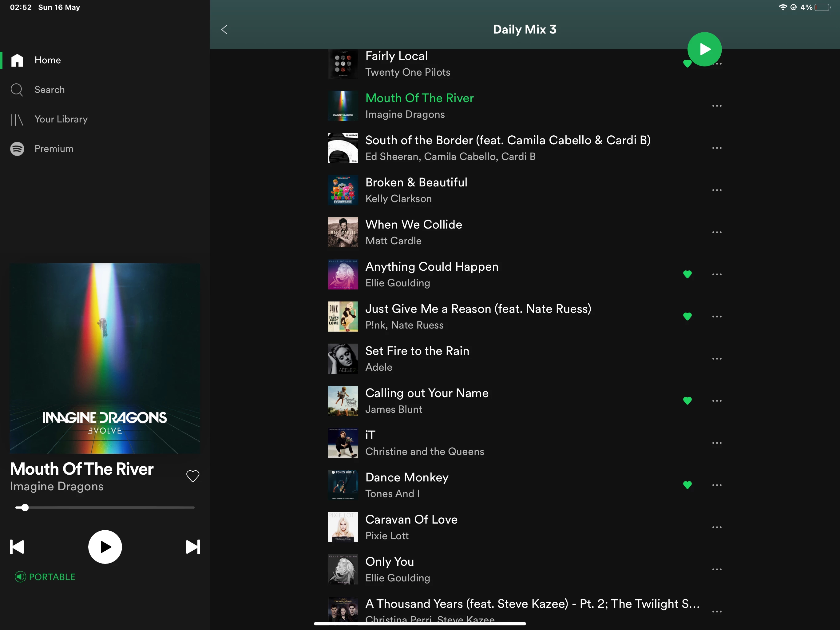Play When We Collide by Matt Cardle
The width and height of the screenshot is (840, 630).
(414, 232)
